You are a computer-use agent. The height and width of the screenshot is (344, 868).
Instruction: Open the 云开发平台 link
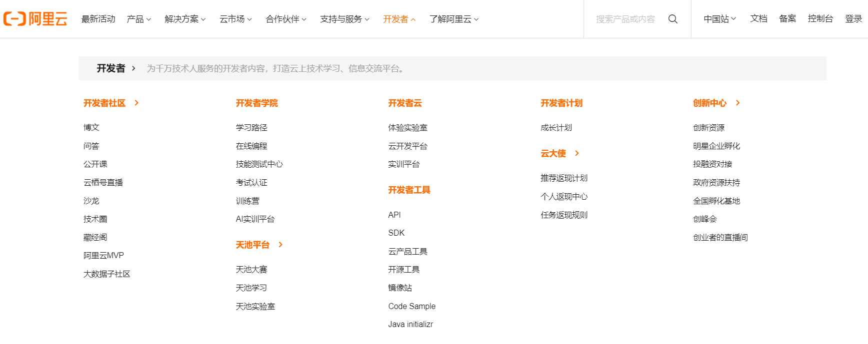pos(407,146)
